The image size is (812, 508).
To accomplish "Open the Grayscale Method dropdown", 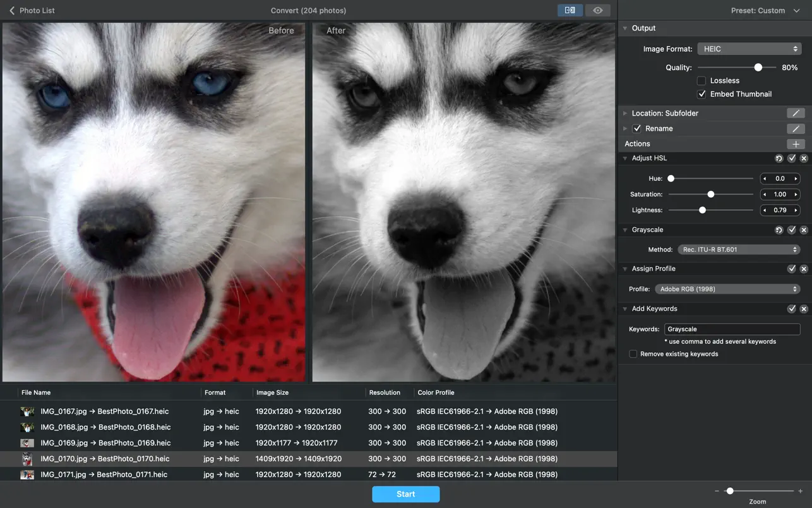I will [739, 250].
